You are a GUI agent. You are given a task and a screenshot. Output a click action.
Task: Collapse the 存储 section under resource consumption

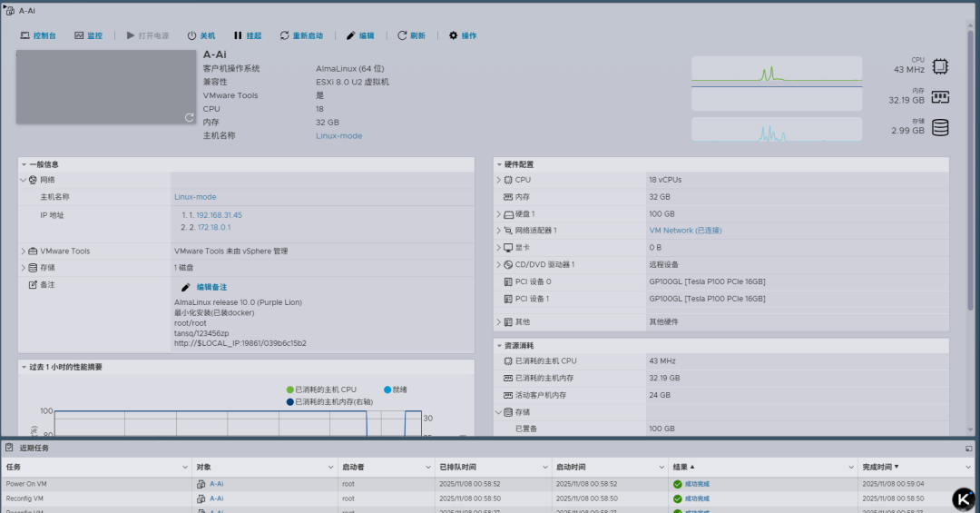(499, 413)
